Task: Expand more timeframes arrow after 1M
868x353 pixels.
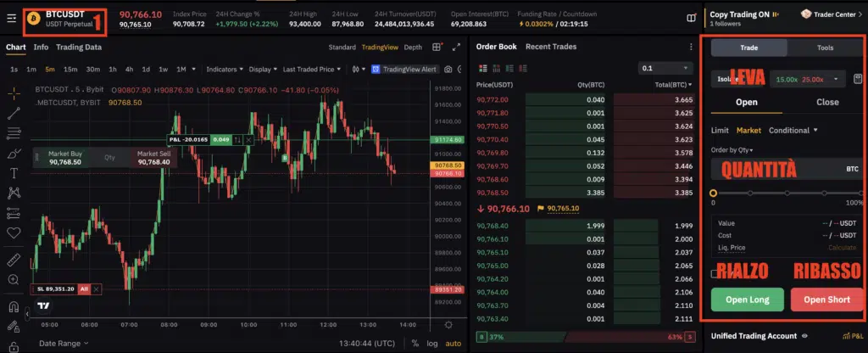Action: click(x=193, y=70)
